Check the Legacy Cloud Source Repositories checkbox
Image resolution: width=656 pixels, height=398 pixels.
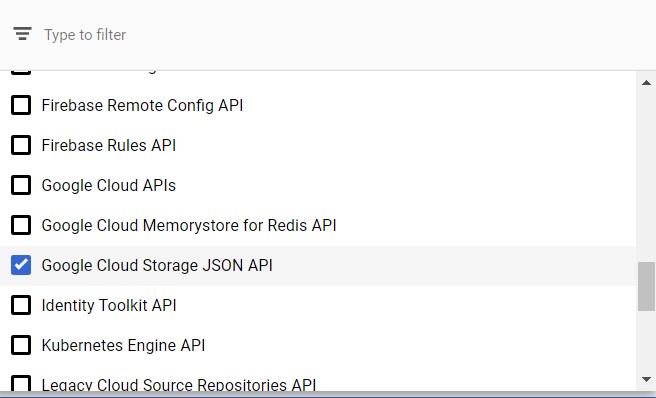click(x=21, y=383)
